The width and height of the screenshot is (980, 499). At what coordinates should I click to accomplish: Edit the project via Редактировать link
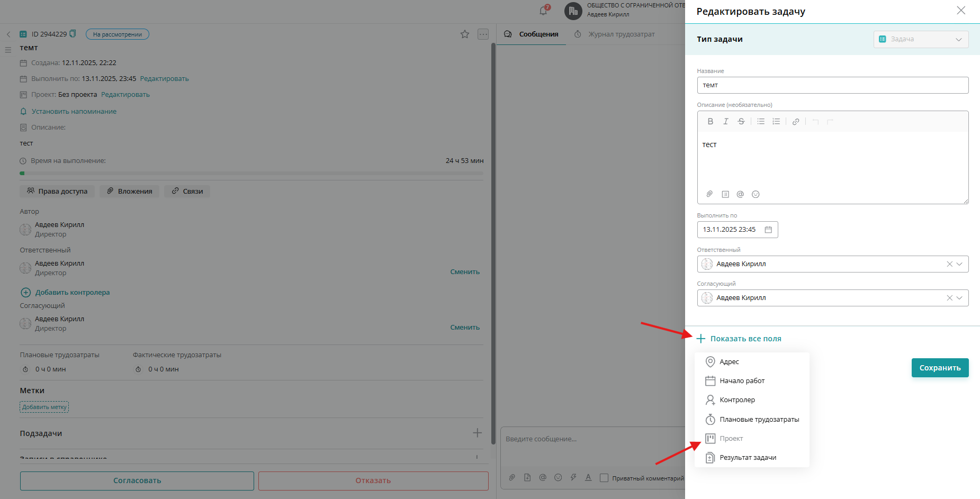click(x=125, y=95)
